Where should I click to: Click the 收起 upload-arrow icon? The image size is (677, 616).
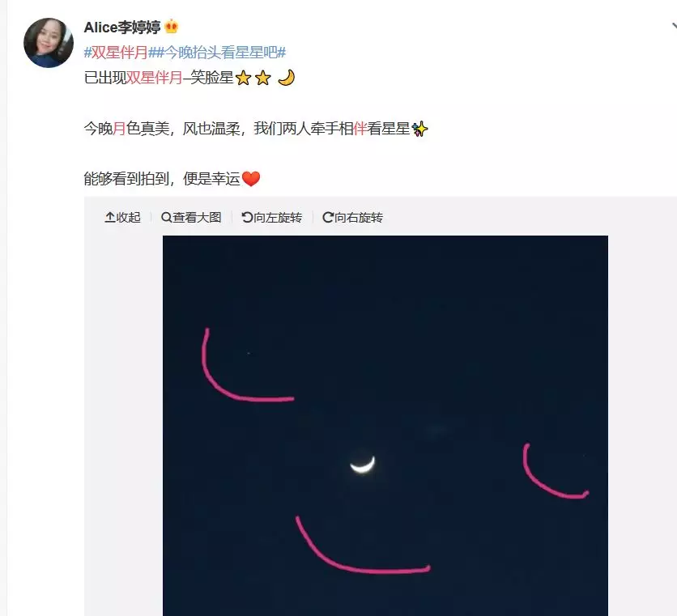pyautogui.click(x=109, y=217)
